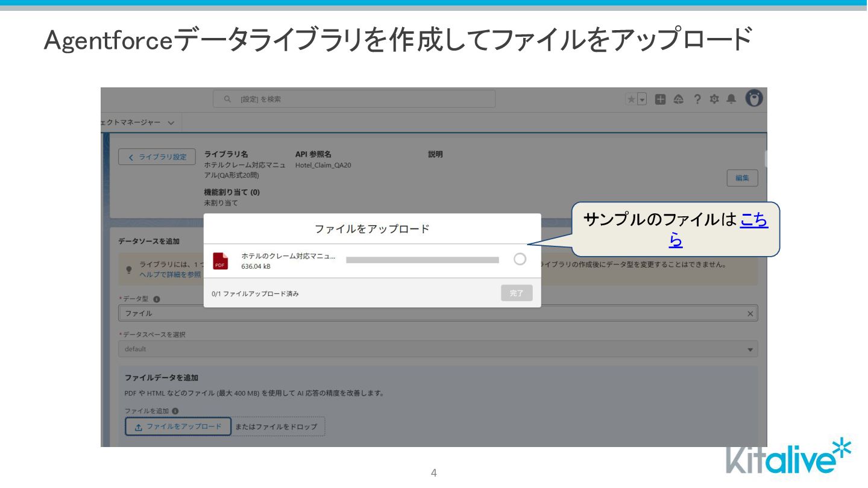This screenshot has width=868, height=488.
Task: Click the データソースを追加 heading
Action: tap(148, 241)
